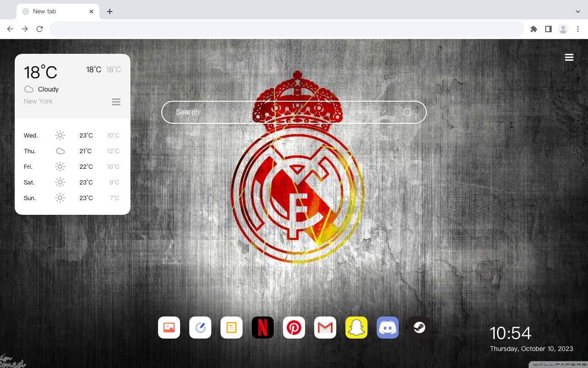588x368 pixels.
Task: Click the browser Back arrow
Action: click(10, 29)
